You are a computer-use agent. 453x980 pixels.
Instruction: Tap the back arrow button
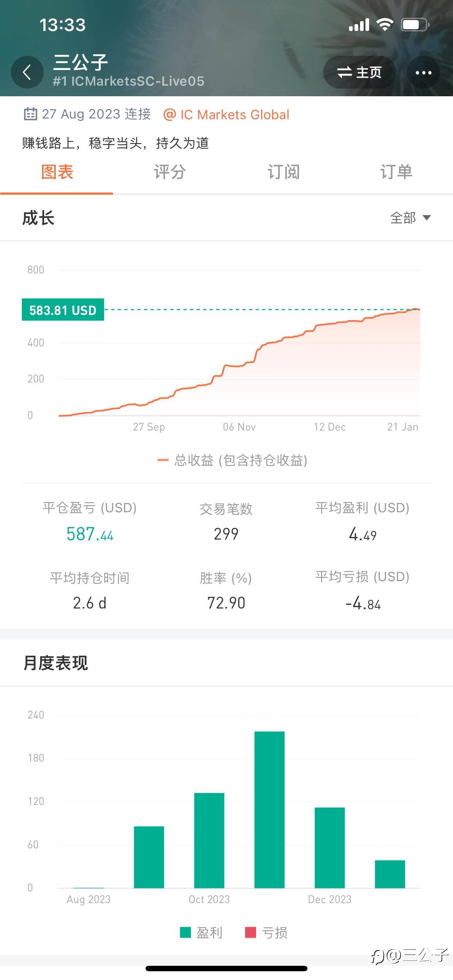pos(27,72)
